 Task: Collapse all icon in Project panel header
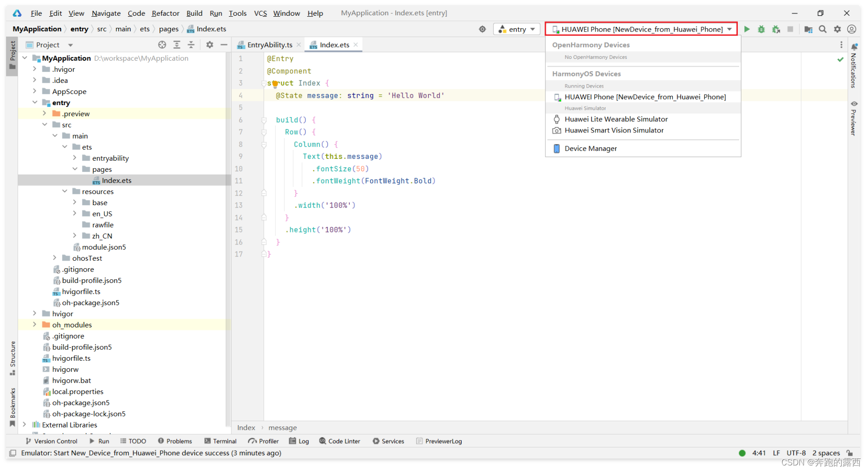[191, 45]
